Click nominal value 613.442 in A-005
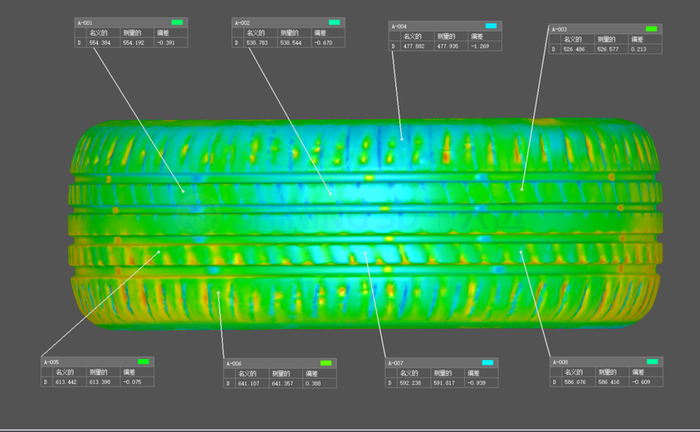700x432 pixels. coord(66,382)
